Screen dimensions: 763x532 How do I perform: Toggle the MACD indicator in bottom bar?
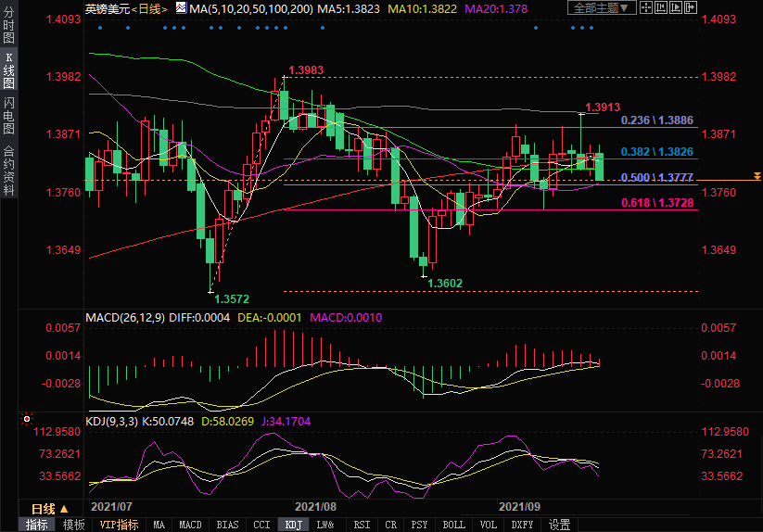click(190, 525)
